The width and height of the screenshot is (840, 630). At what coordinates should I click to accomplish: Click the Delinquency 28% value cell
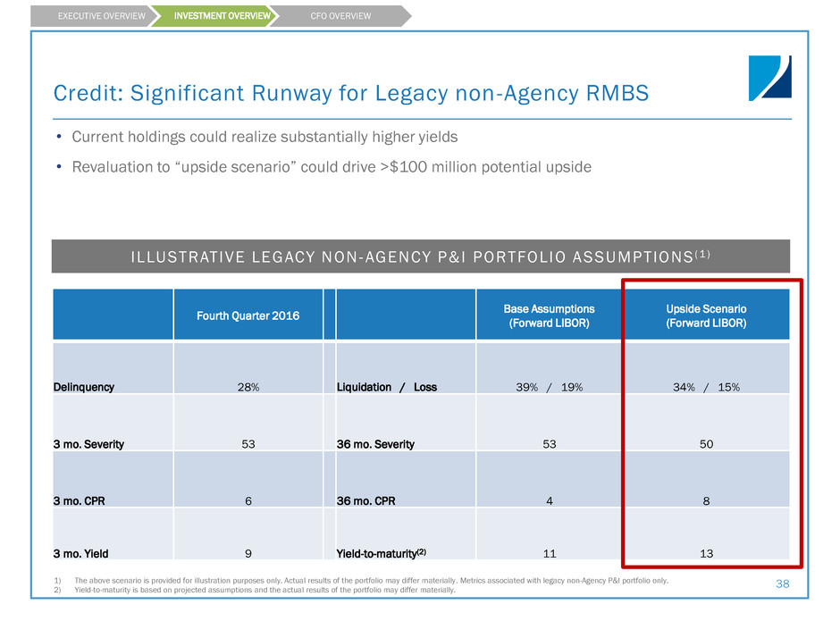(x=247, y=387)
